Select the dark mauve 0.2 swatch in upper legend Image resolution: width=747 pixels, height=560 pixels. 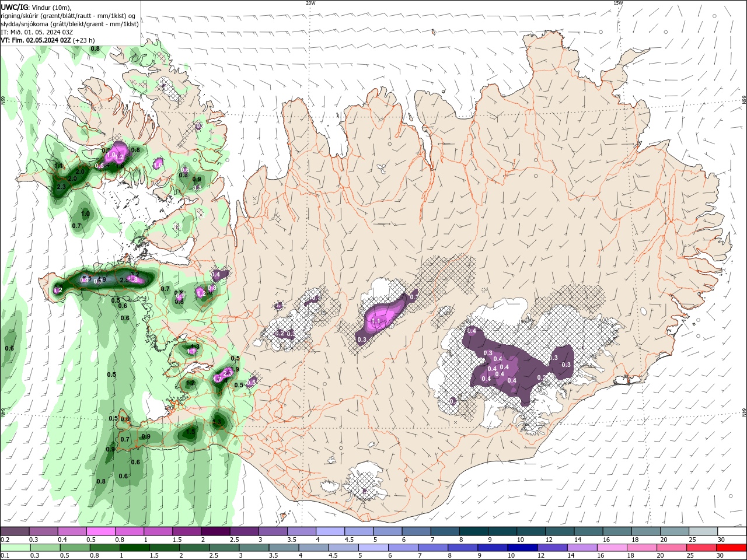[15, 531]
